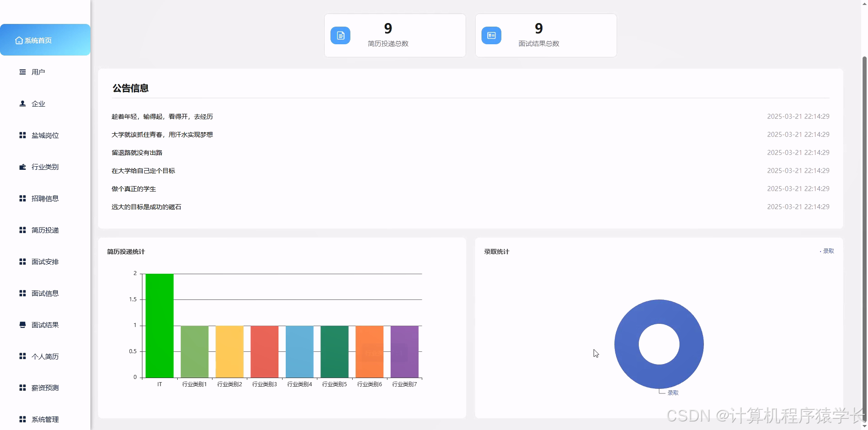Click the 录取 label below the donut
This screenshot has width=868, height=430.
(x=673, y=393)
